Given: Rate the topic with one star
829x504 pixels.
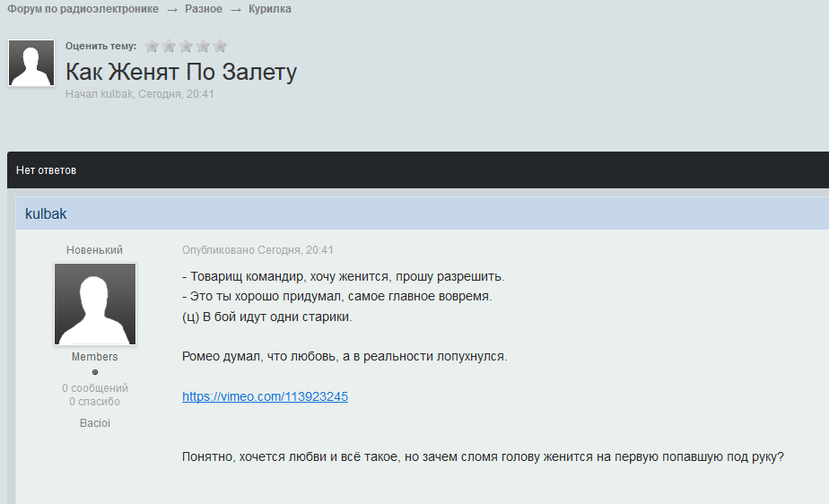Looking at the screenshot, I should point(153,46).
